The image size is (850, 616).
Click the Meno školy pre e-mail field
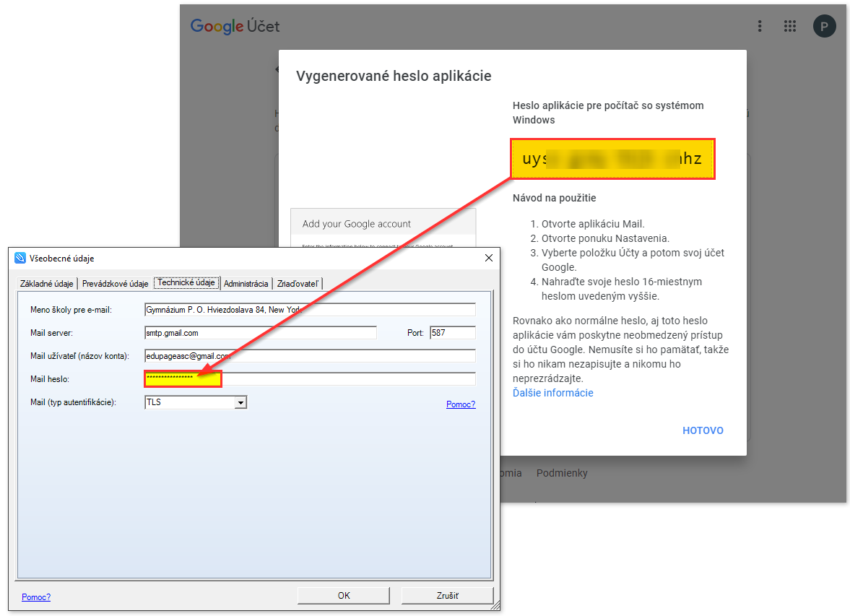click(x=310, y=310)
